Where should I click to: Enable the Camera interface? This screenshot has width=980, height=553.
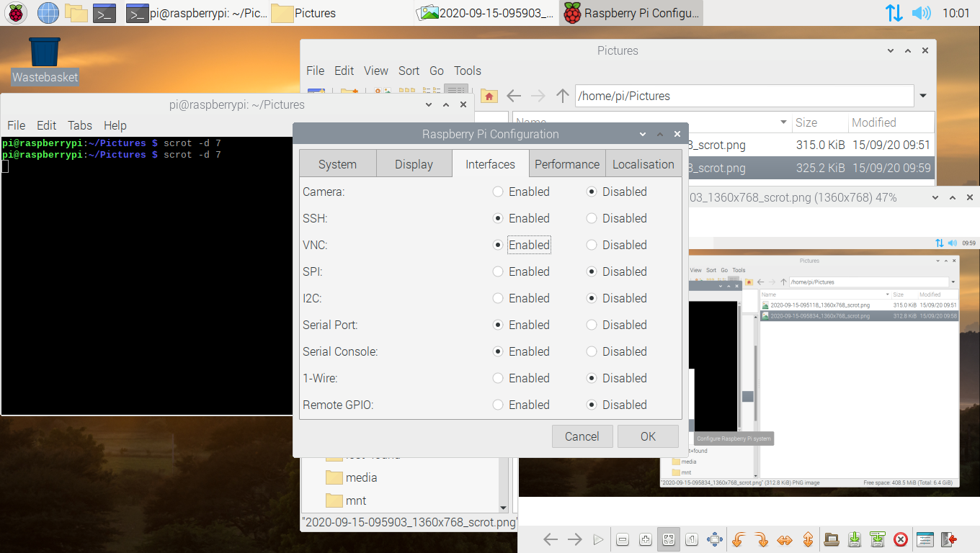click(x=498, y=192)
